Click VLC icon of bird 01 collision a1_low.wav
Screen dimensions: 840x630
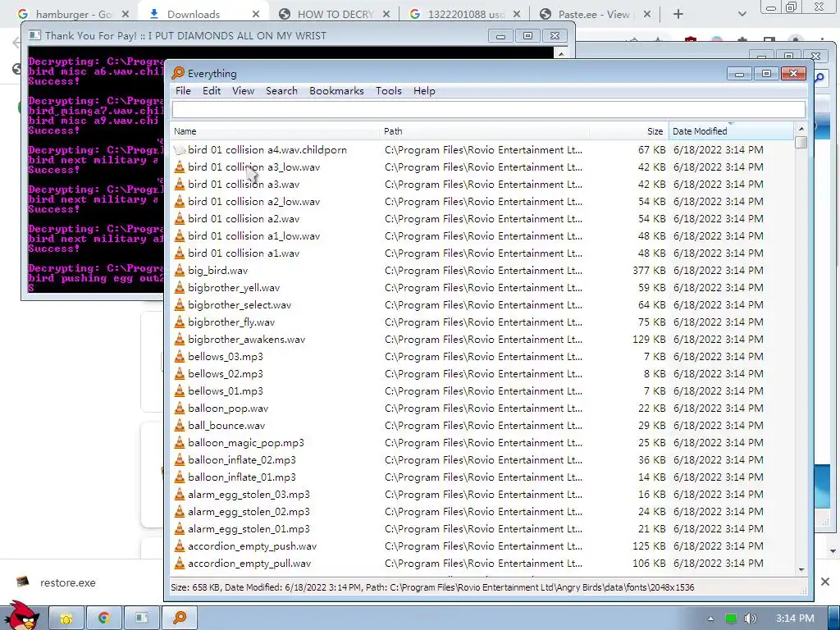(x=180, y=235)
